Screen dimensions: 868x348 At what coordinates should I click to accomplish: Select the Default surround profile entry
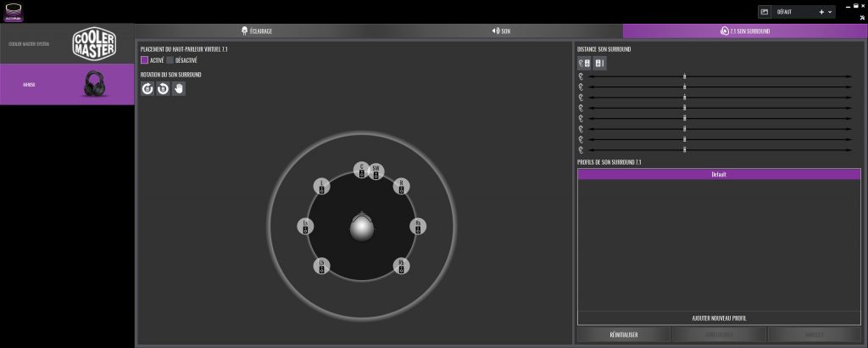(719, 174)
